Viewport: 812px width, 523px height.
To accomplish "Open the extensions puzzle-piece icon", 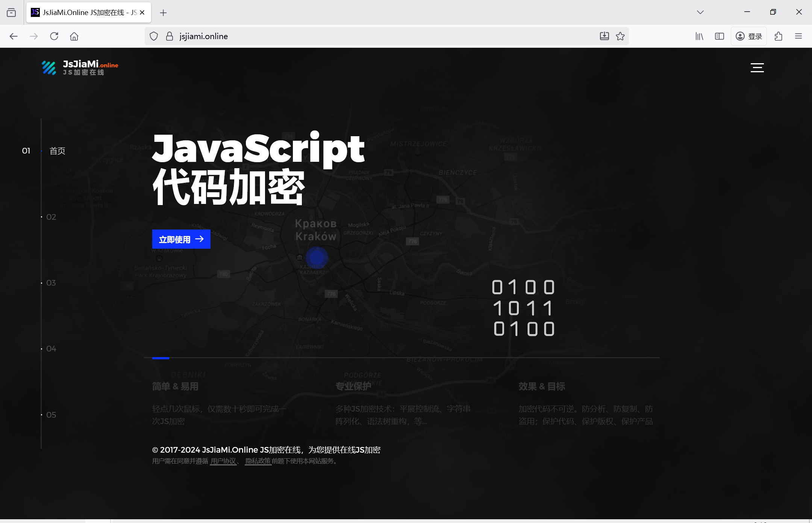I will pos(778,36).
